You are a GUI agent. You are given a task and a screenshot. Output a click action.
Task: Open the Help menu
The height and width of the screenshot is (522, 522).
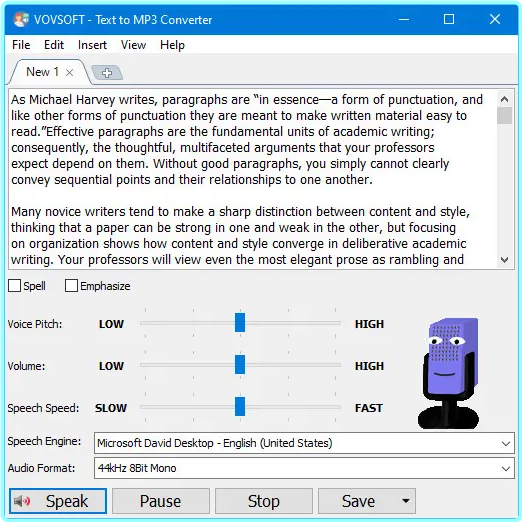172,45
